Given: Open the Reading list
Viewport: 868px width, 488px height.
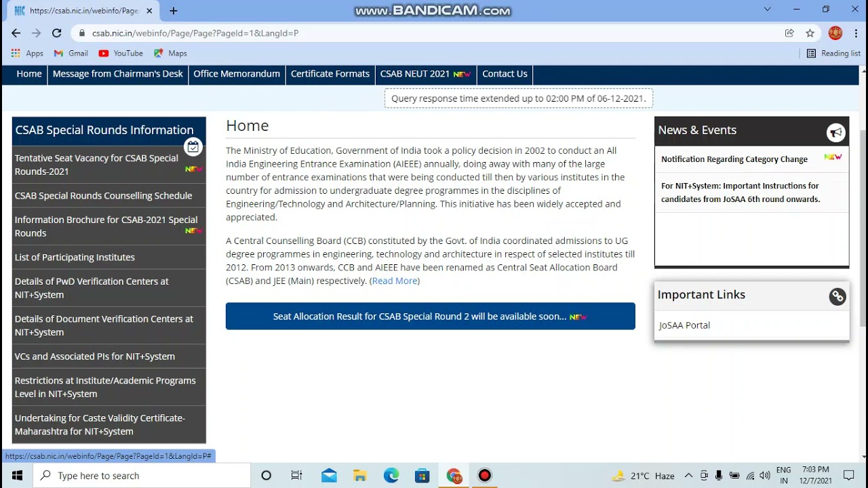Looking at the screenshot, I should point(833,53).
